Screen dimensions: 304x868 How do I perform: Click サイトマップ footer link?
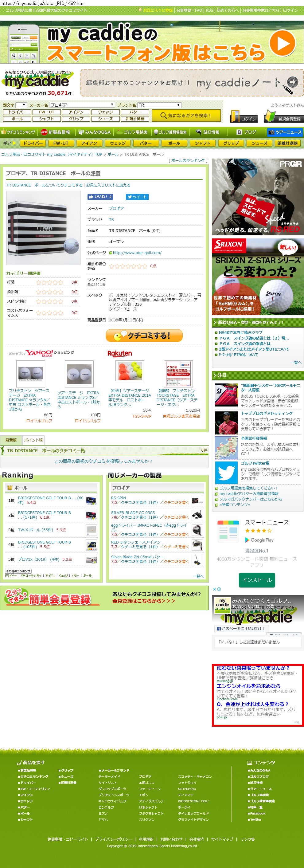click(222, 839)
